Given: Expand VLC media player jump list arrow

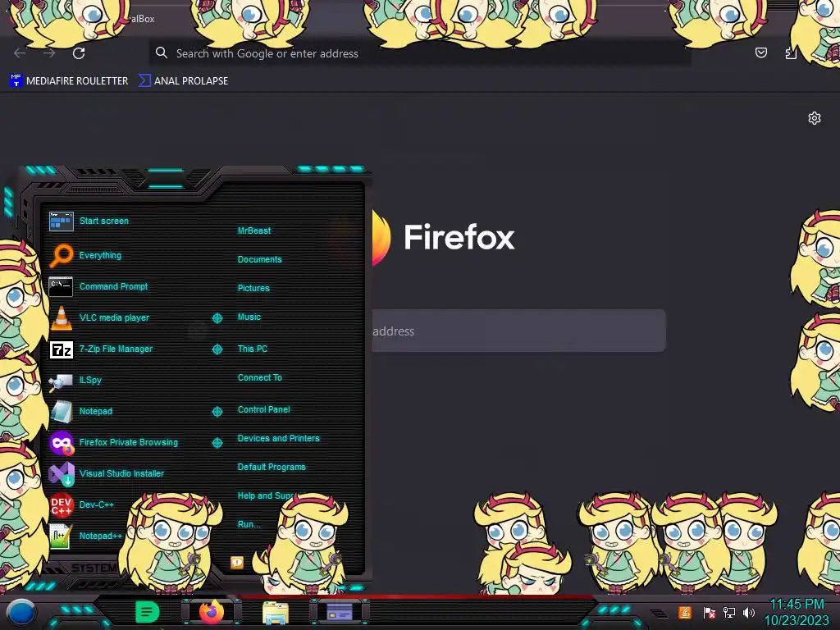Looking at the screenshot, I should tap(217, 318).
